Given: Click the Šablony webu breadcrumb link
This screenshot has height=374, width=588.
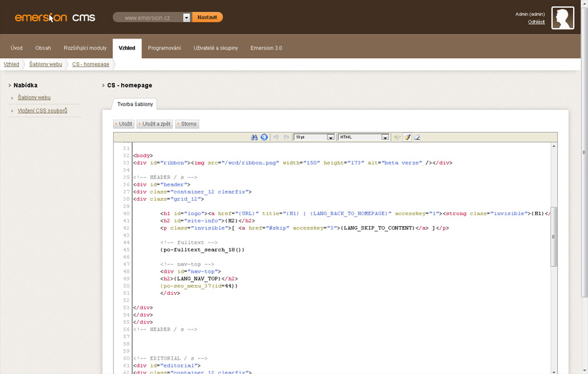Looking at the screenshot, I should (x=46, y=64).
